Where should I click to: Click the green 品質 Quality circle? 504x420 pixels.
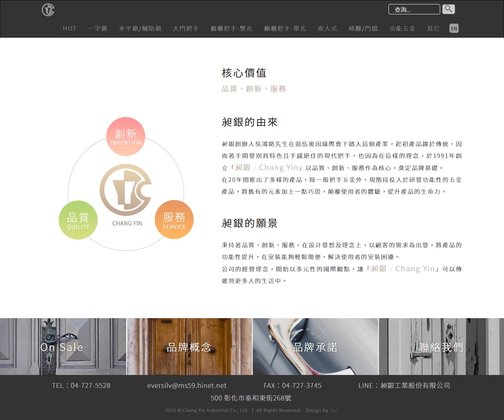pyautogui.click(x=78, y=220)
